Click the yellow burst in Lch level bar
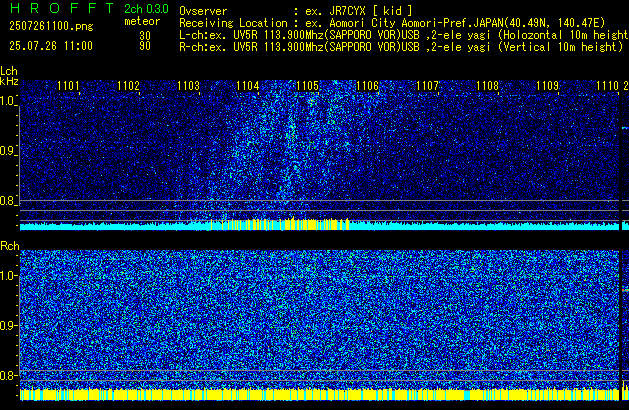Image resolution: width=629 pixels, height=410 pixels. (279, 224)
